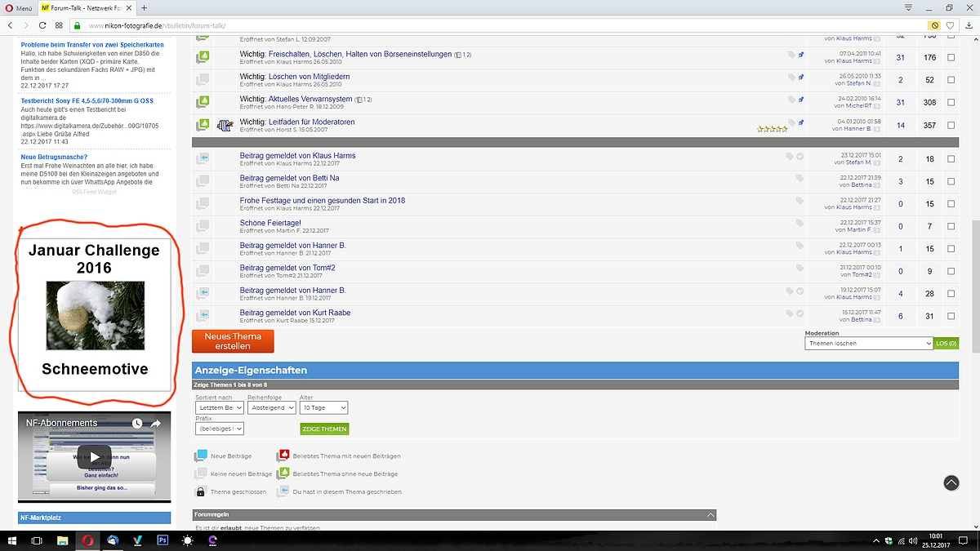The height and width of the screenshot is (551, 980).
Task: Open Moderation dropdown Themen löschen
Action: (869, 344)
